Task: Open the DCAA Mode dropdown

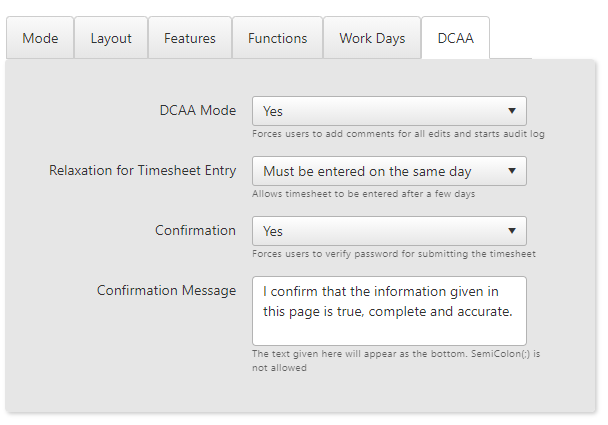Action: point(389,111)
